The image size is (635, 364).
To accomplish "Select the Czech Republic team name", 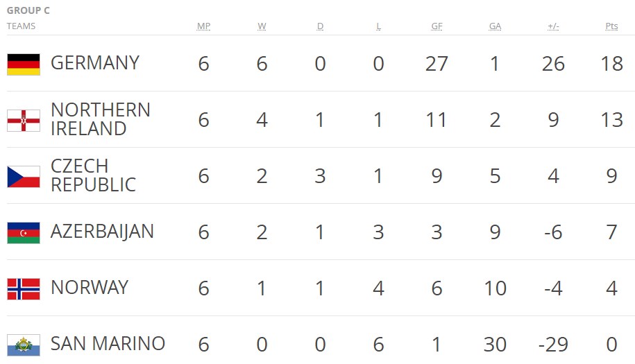I will tap(93, 175).
